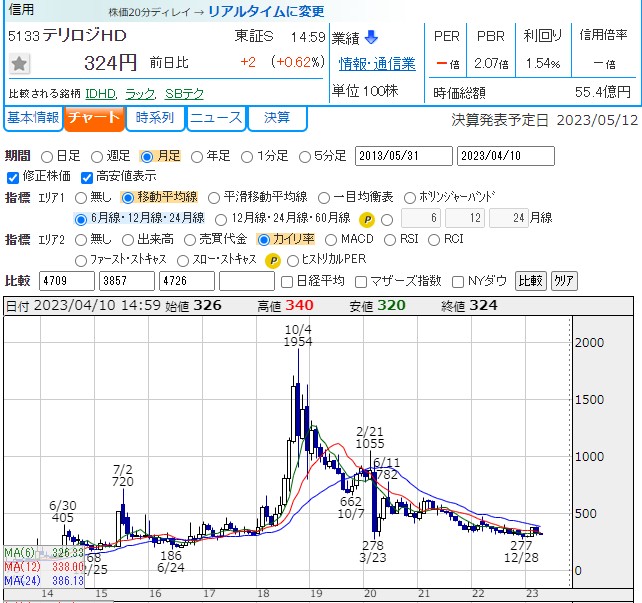Open the ニュース tab
Image resolution: width=642 pixels, height=603 pixels.
(216, 118)
